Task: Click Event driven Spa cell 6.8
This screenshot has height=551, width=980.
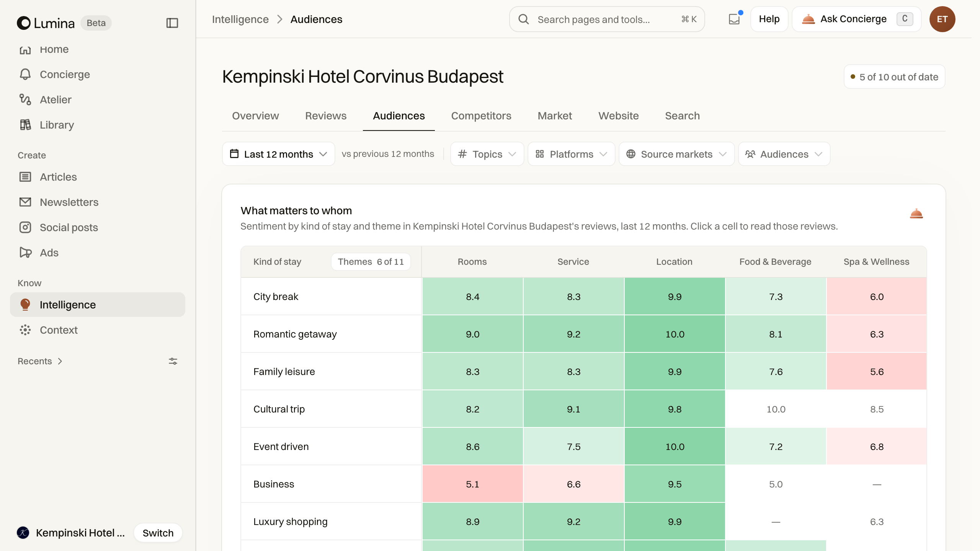Action: 877,447
